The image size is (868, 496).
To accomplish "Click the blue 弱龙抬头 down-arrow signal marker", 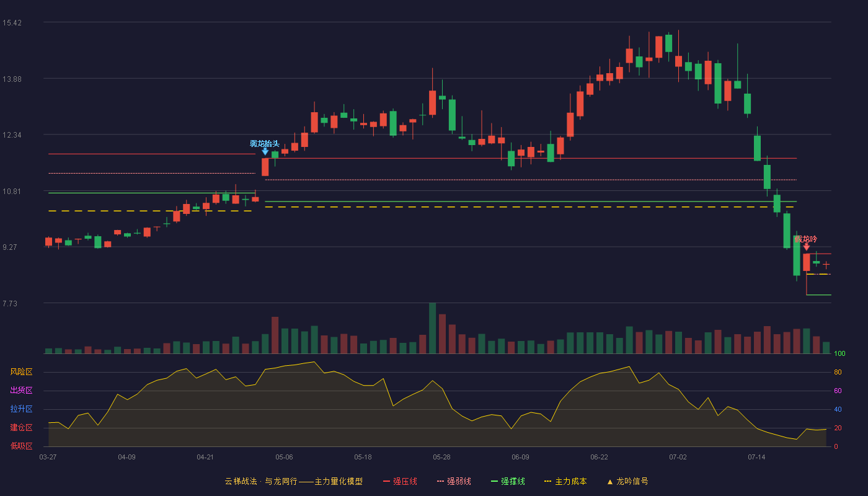I will pyautogui.click(x=265, y=151).
